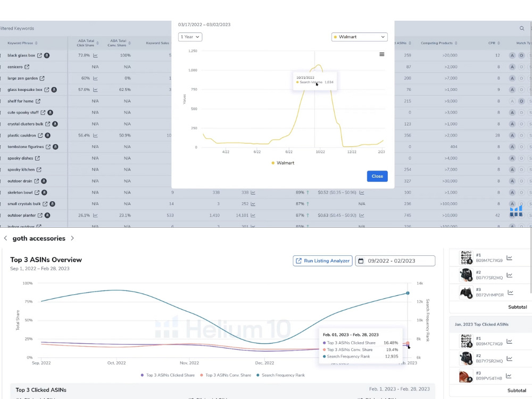Viewport: 532px width, 399px height.
Task: Click the glass keepsake box keyword
Action: [x=25, y=89]
